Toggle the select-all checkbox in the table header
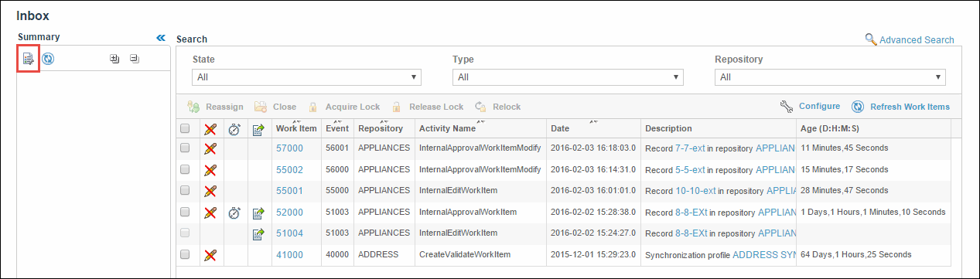Viewport: 980px width, 279px height. click(185, 129)
